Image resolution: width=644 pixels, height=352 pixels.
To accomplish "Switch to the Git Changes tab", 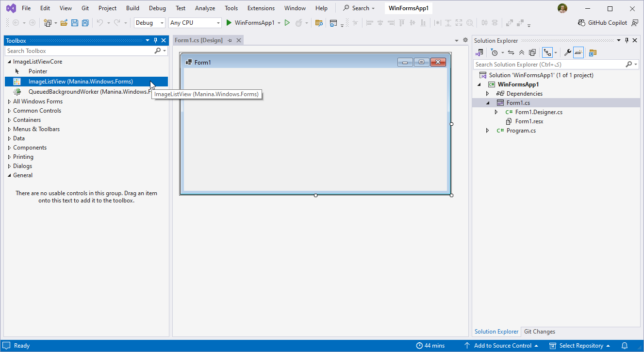I will (x=540, y=332).
